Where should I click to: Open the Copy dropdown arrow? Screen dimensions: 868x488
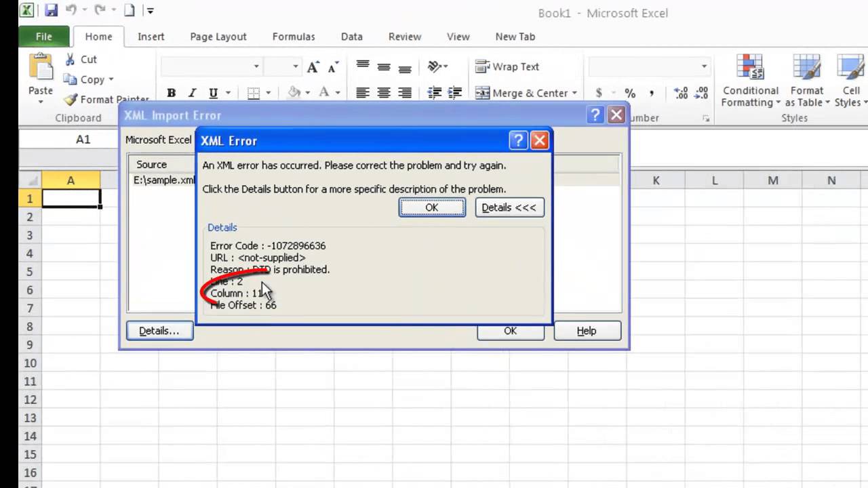pyautogui.click(x=111, y=79)
